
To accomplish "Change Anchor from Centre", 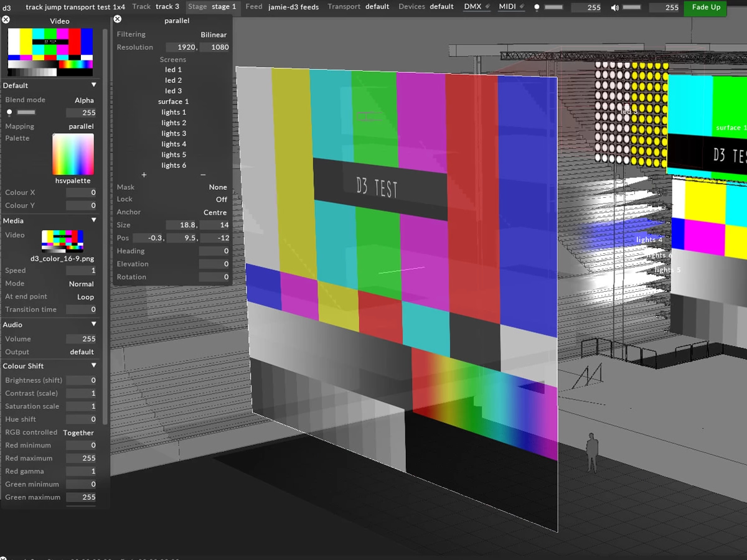I will [x=215, y=213].
